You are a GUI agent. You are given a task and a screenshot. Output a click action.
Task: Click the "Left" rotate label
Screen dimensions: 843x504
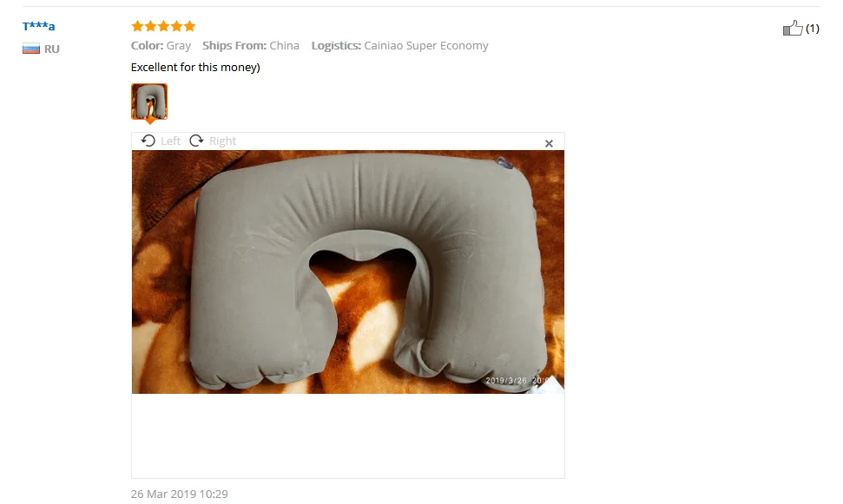click(x=170, y=141)
